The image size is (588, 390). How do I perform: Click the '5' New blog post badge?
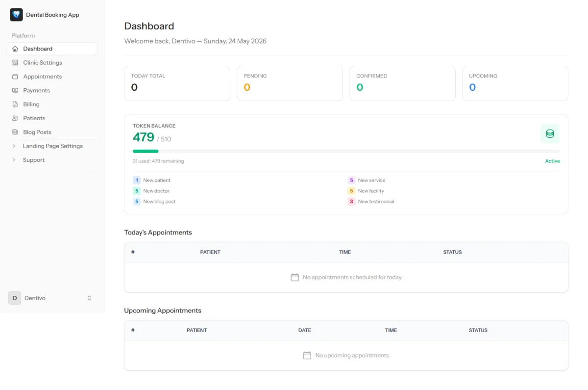point(137,202)
